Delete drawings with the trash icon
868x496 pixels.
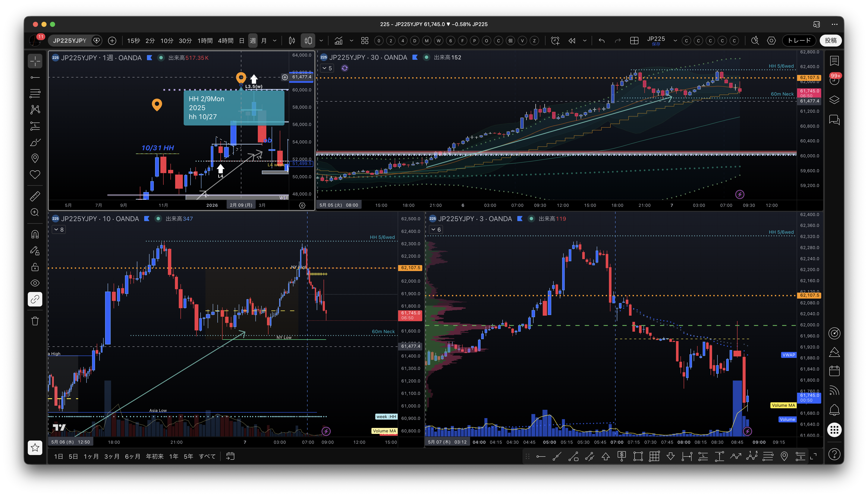pos(35,321)
